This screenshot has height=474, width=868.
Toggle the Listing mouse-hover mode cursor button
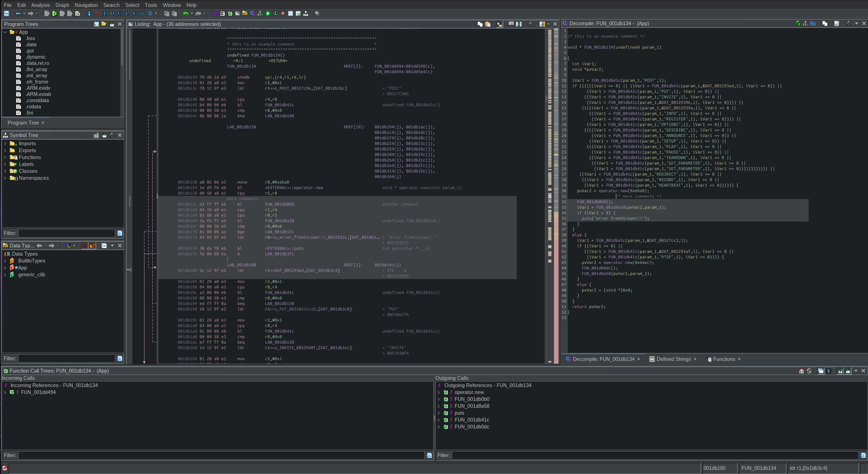pos(499,24)
